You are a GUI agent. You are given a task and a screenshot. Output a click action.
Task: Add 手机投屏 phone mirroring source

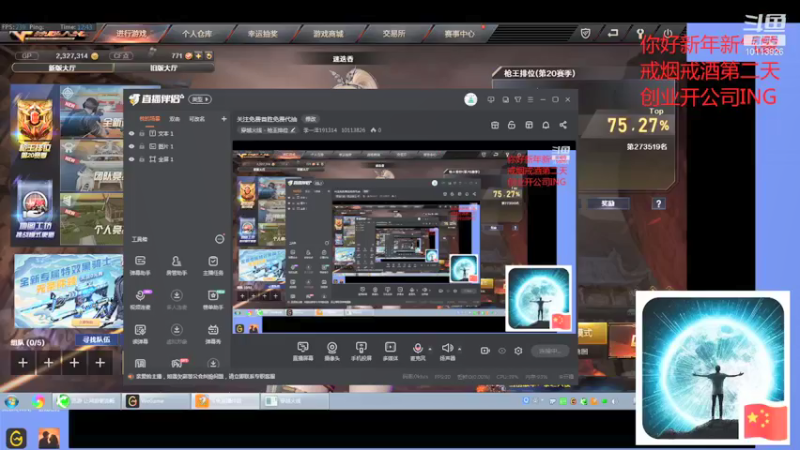(x=361, y=351)
